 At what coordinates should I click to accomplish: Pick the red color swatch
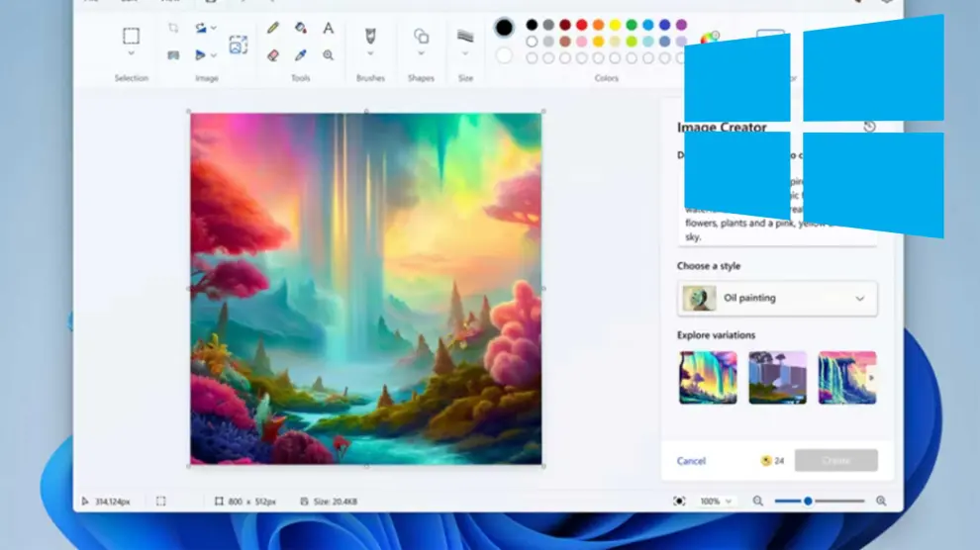[x=580, y=25]
